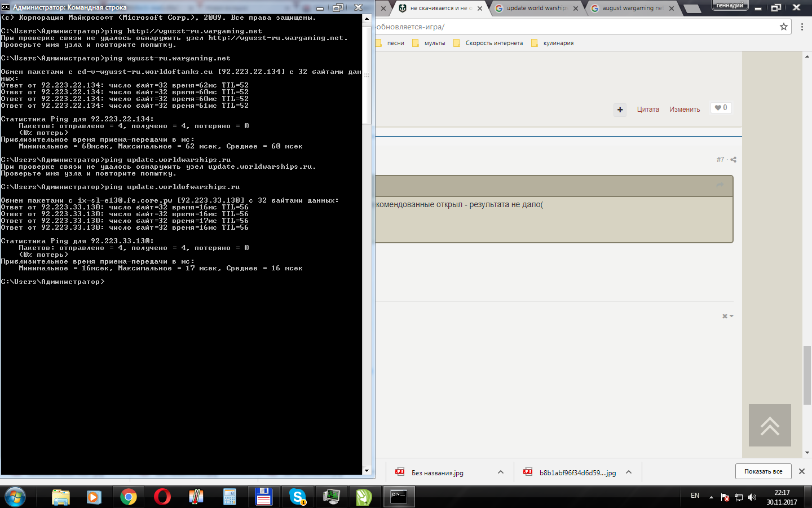Bookmark this page with the star icon

[784, 27]
